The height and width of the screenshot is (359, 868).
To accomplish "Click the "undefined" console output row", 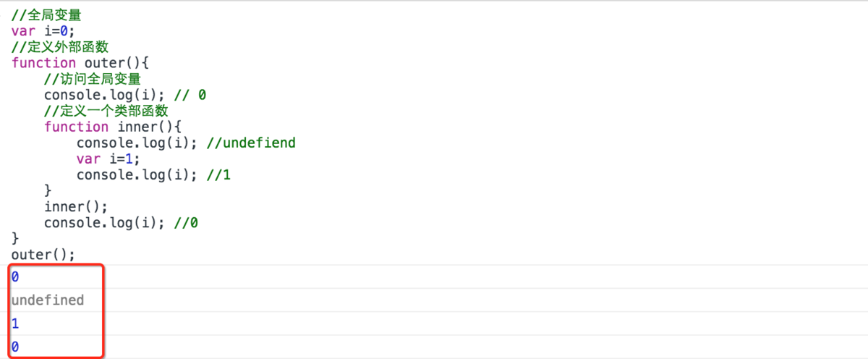I will 48,300.
